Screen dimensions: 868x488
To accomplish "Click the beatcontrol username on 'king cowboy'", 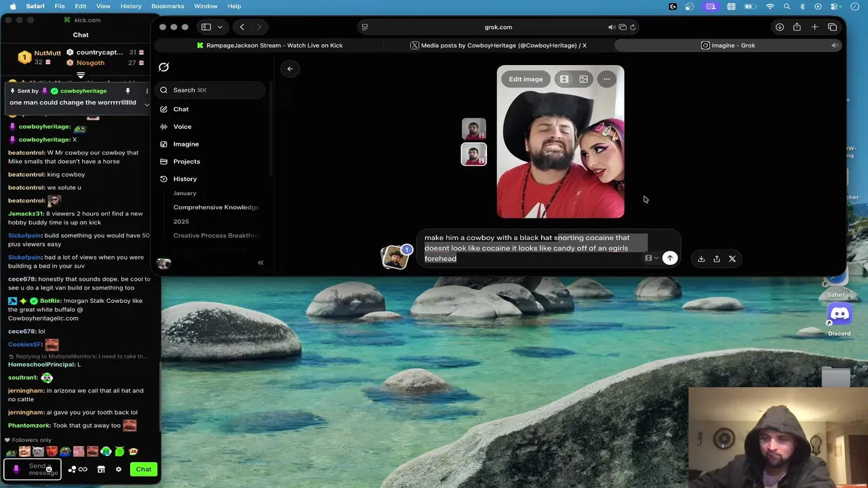I will tap(26, 175).
